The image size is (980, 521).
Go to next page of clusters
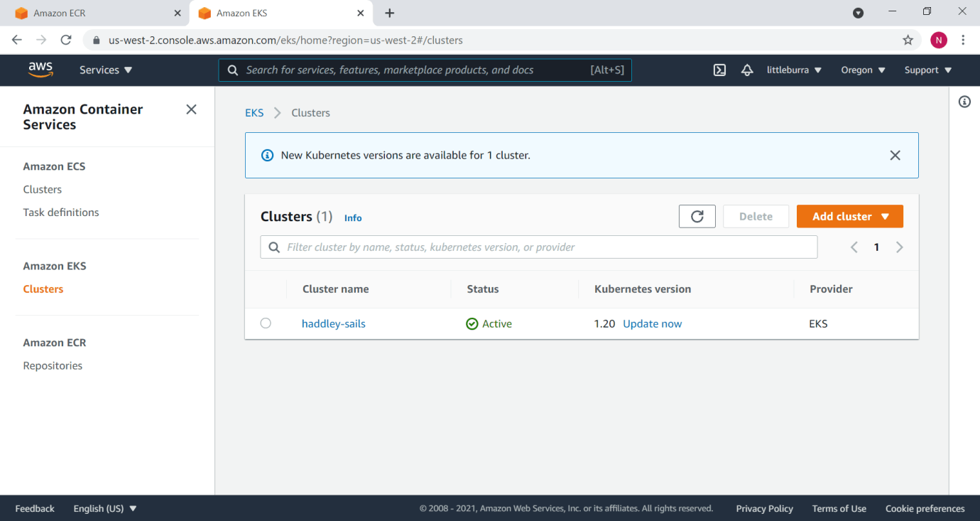(899, 247)
